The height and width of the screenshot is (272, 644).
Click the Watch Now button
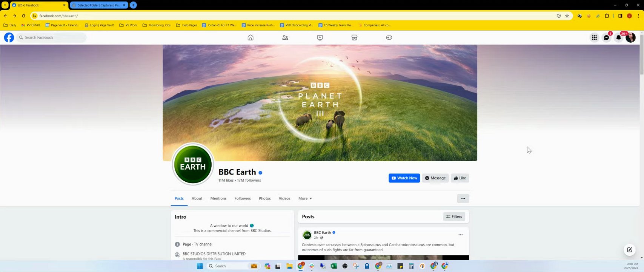[404, 178]
